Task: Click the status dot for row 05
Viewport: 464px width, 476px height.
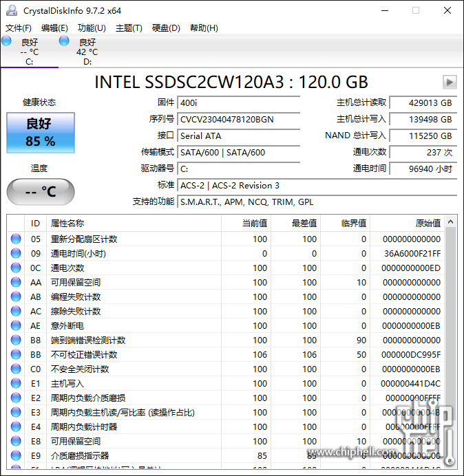Action: point(16,239)
